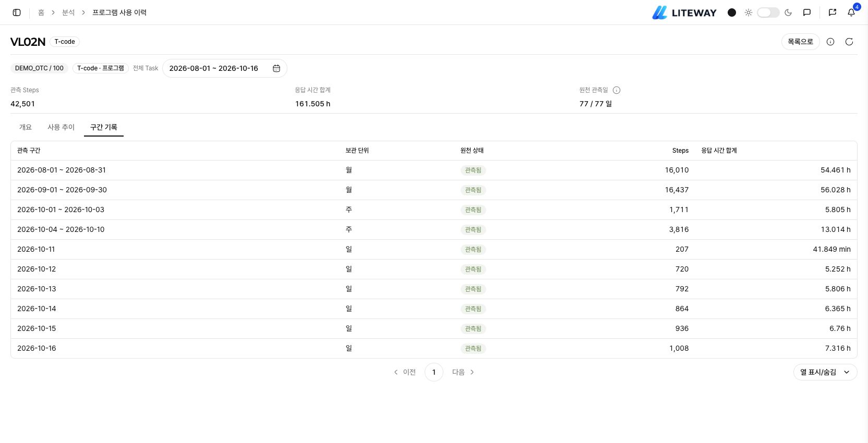The width and height of the screenshot is (868, 443).
Task: Click the 보관 단위 column header
Action: 357,151
